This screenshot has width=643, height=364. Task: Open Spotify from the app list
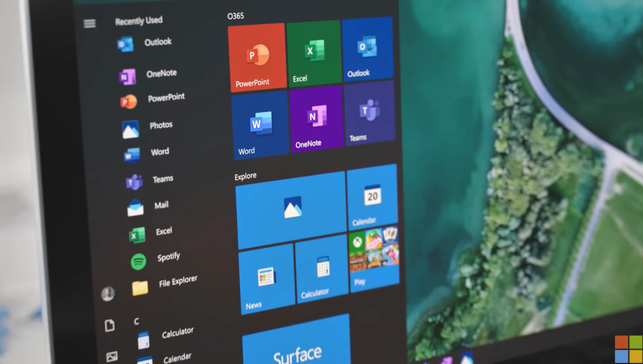(x=156, y=259)
